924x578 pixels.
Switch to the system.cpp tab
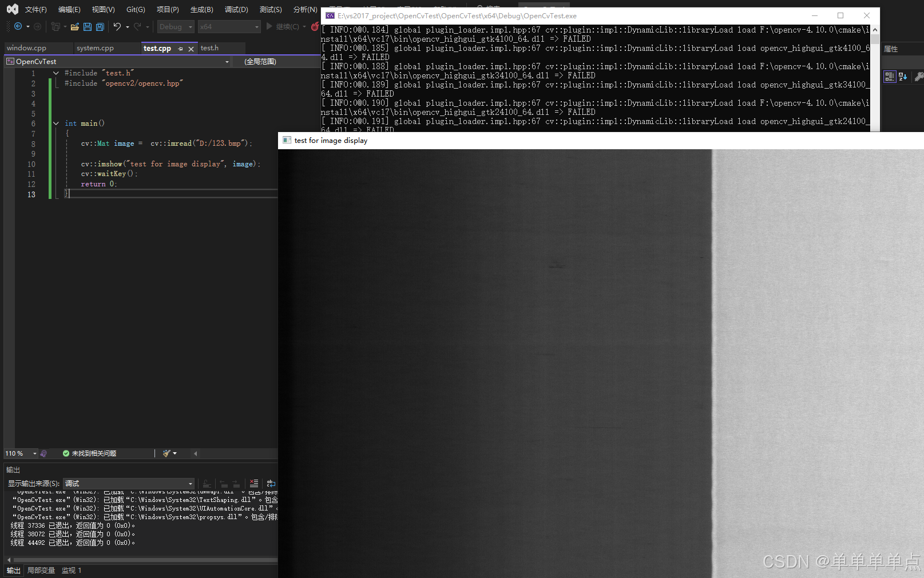point(95,48)
